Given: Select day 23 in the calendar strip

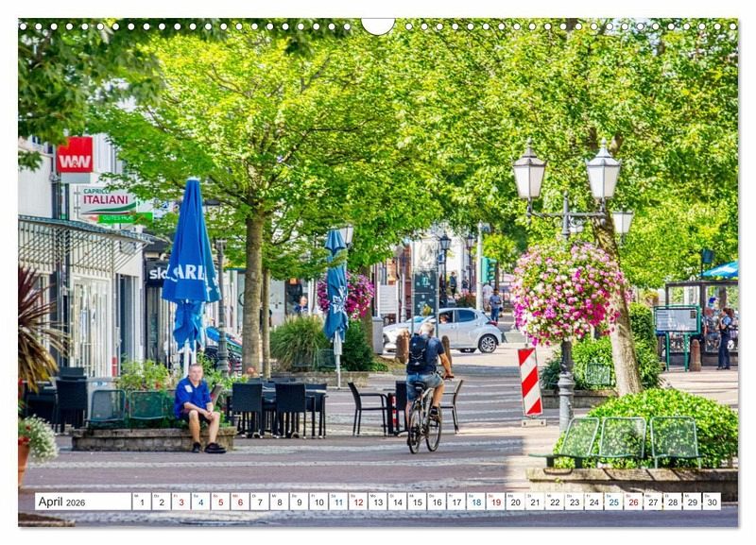Looking at the screenshot, I should pyautogui.click(x=575, y=502).
